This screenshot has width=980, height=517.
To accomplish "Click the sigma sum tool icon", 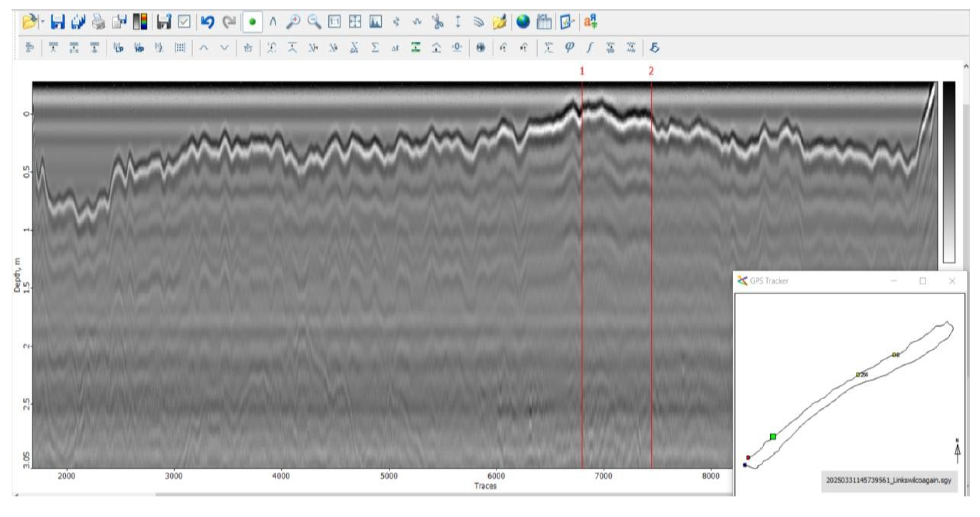I will [375, 48].
